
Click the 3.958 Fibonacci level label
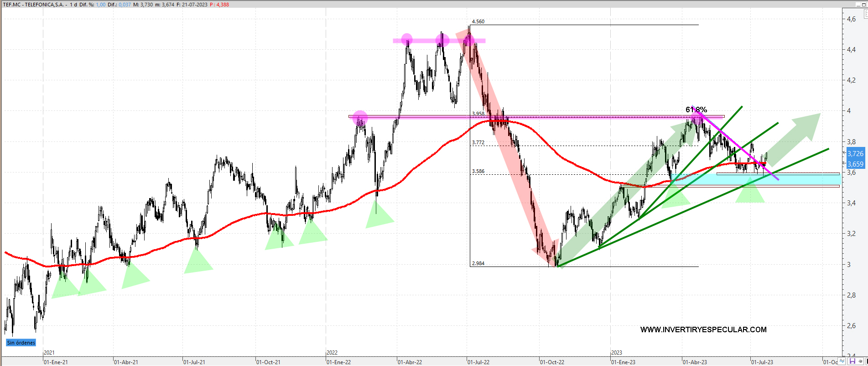point(478,114)
